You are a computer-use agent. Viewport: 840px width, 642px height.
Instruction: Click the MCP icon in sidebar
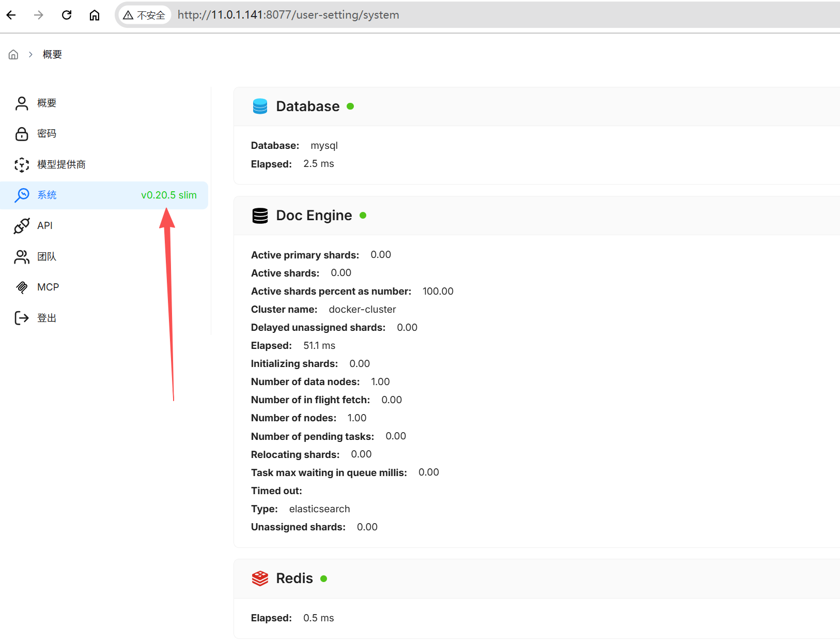[22, 287]
